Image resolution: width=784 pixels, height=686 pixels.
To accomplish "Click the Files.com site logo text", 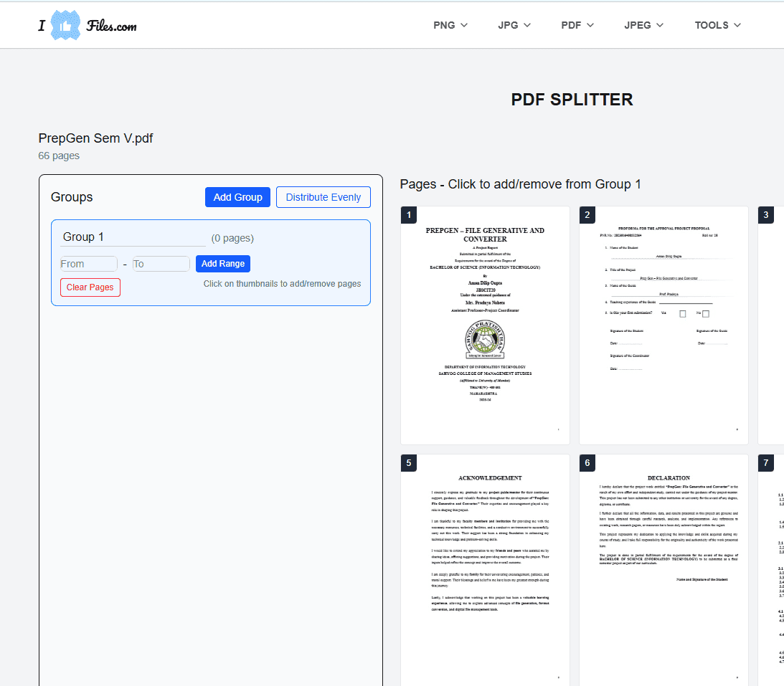I will point(111,27).
